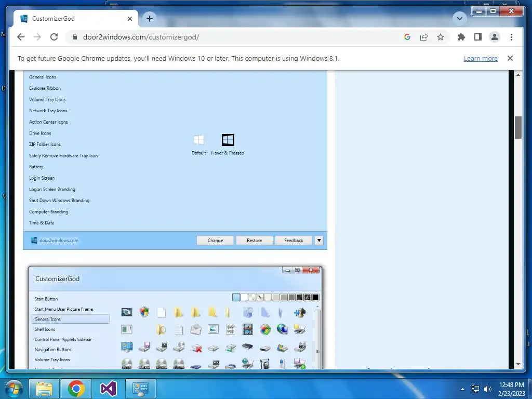Open Chrome's three-dot menu
The width and height of the screenshot is (532, 399).
pos(511,37)
